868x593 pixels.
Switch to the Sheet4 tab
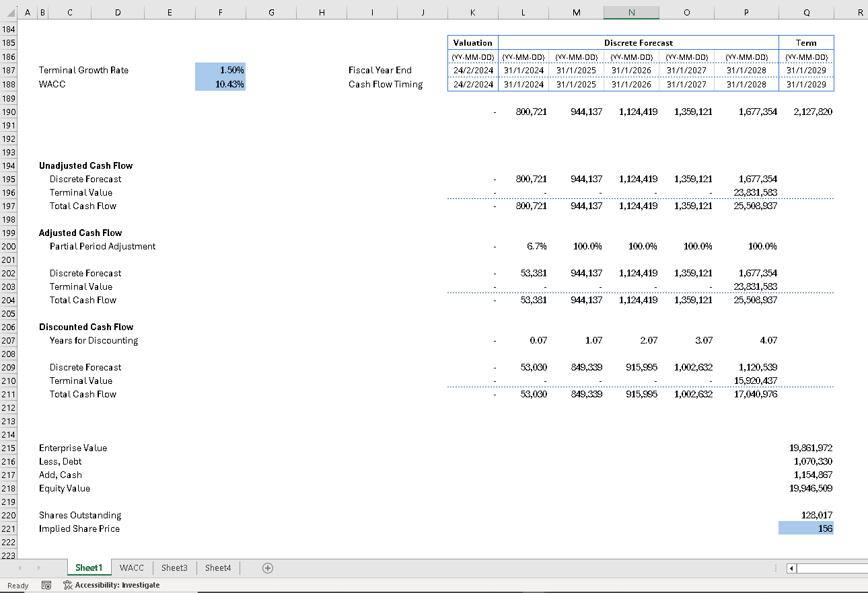(217, 568)
